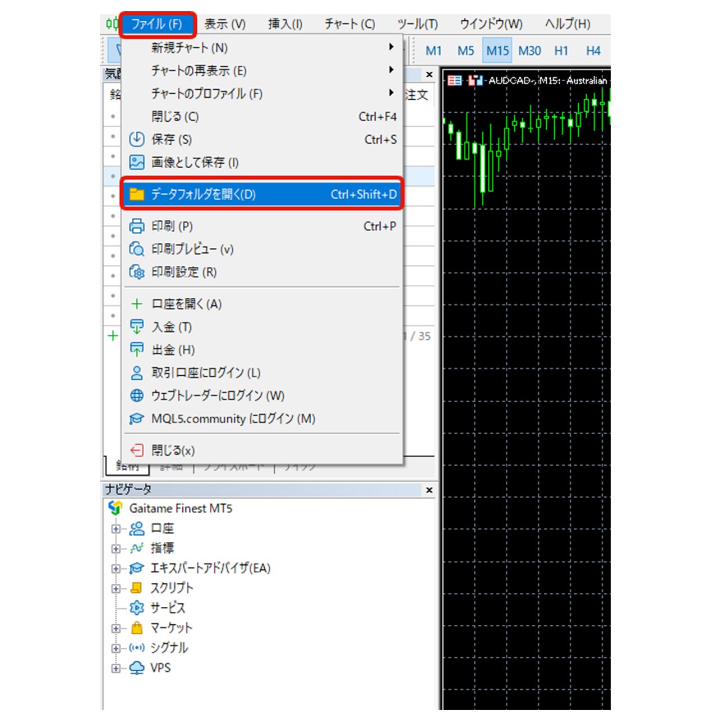Expand the 口座 tree node
The image size is (710, 728).
116,529
